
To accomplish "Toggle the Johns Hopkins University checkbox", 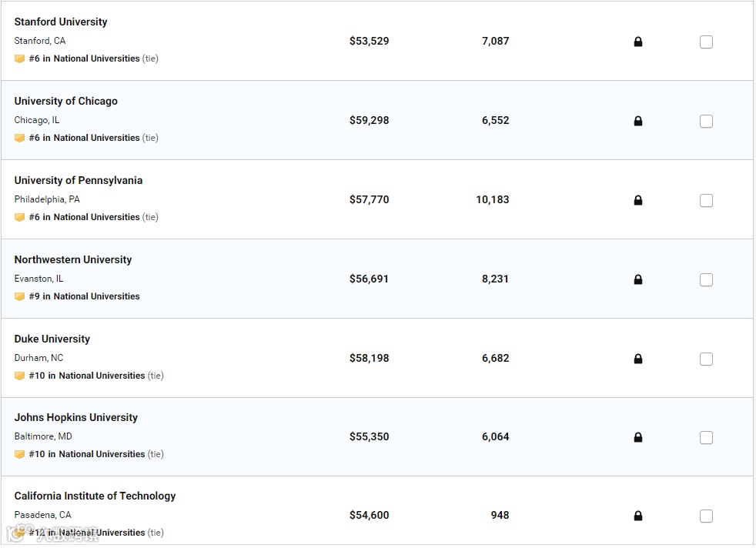I will click(x=706, y=438).
